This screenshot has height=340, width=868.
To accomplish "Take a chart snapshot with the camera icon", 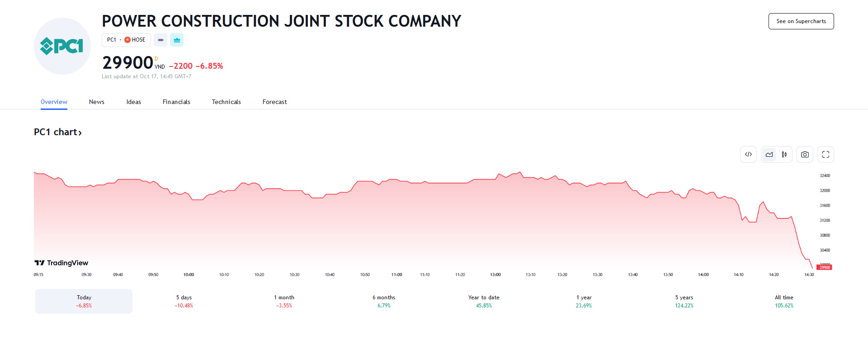I will click(x=805, y=154).
